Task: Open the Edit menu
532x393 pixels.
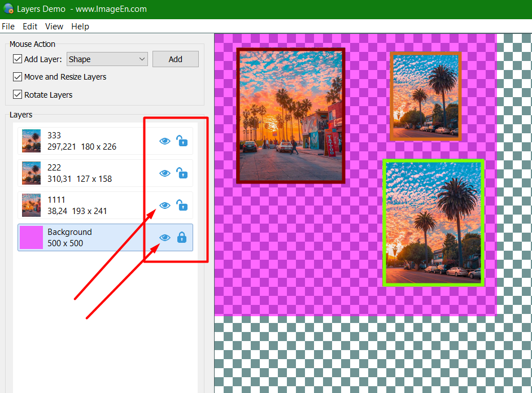Action: pyautogui.click(x=30, y=27)
